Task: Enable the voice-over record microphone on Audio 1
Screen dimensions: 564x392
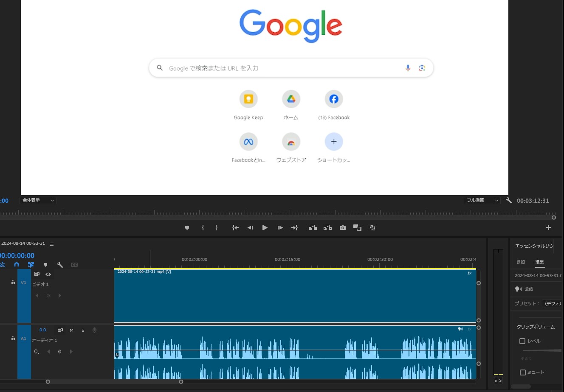Action: 94,330
